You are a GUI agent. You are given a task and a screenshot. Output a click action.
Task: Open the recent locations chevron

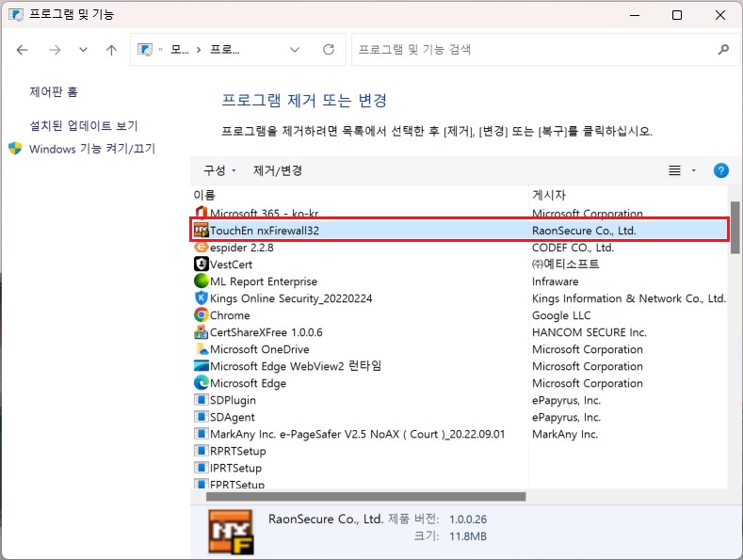[84, 49]
